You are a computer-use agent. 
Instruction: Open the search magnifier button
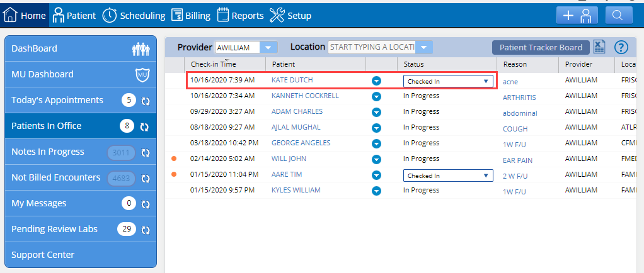point(619,16)
